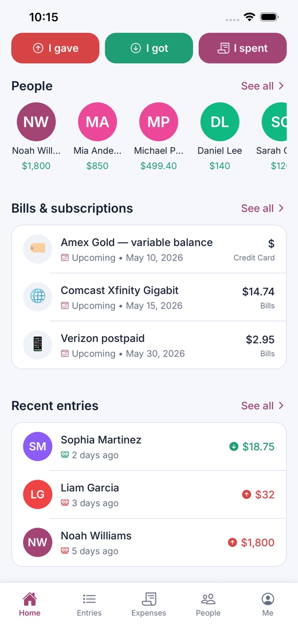Viewport: 298px width, 644px height.
Task: Tap the green I got button
Action: point(149,48)
